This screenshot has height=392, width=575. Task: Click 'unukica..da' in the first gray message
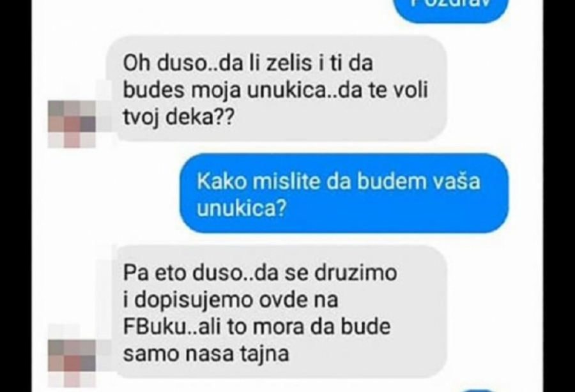302,91
